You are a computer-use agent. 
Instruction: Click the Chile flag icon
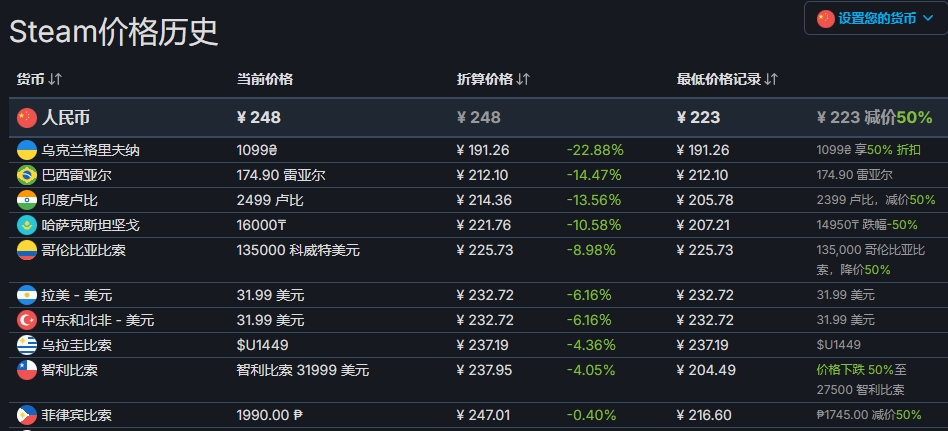click(27, 370)
